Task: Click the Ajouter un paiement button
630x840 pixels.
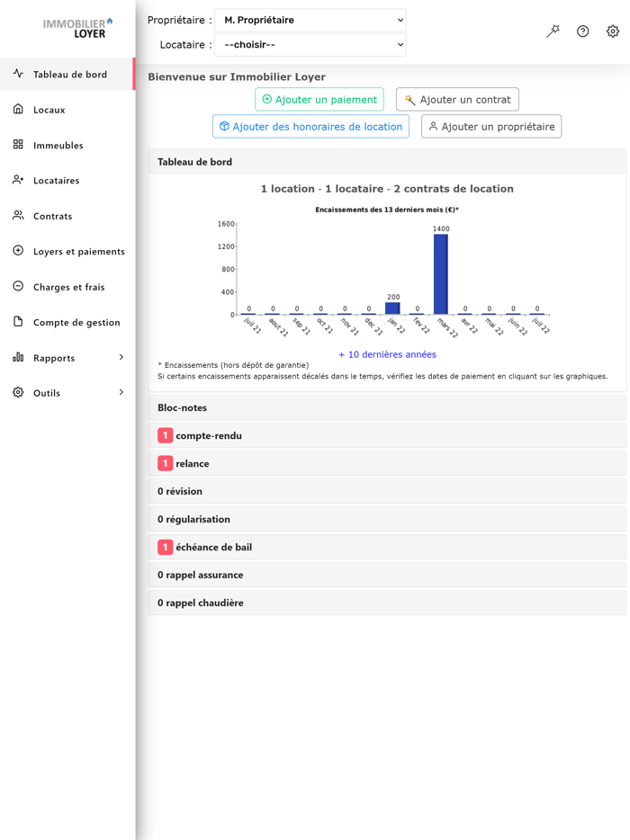Action: click(319, 99)
